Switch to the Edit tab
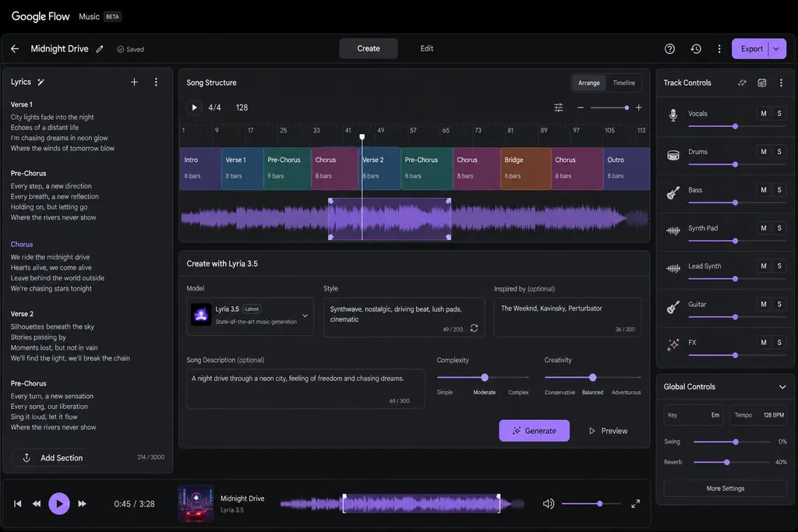The height and width of the screenshot is (532, 798). (426, 48)
